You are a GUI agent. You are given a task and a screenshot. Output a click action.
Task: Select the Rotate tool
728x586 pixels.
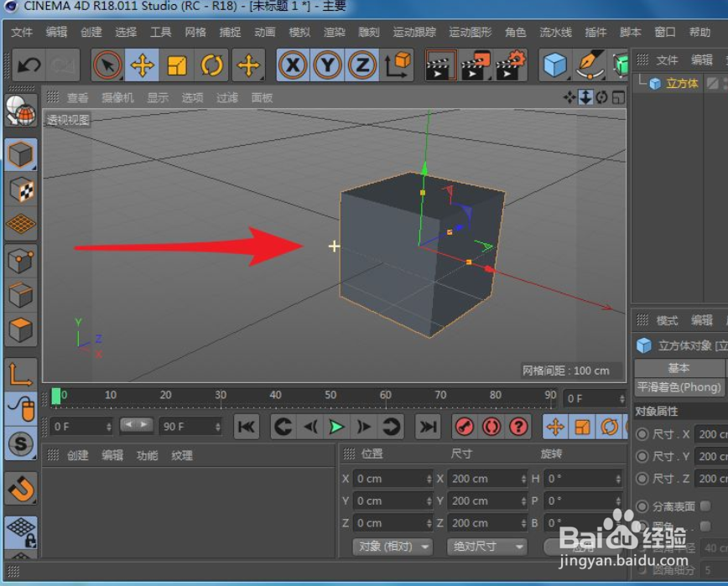click(210, 65)
